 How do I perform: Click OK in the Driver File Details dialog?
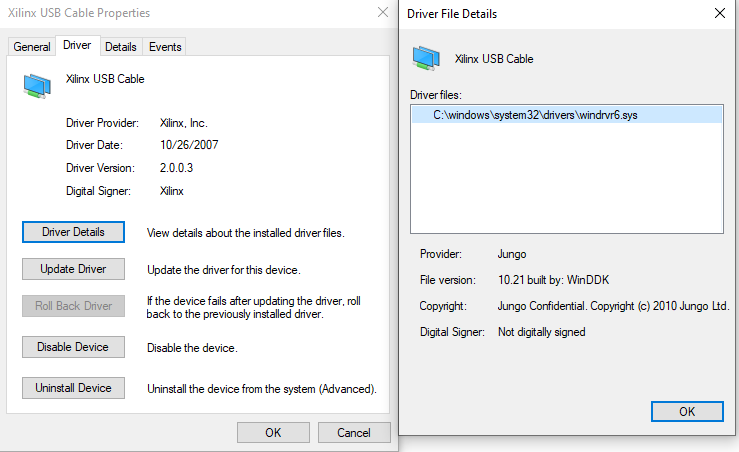pyautogui.click(x=686, y=411)
